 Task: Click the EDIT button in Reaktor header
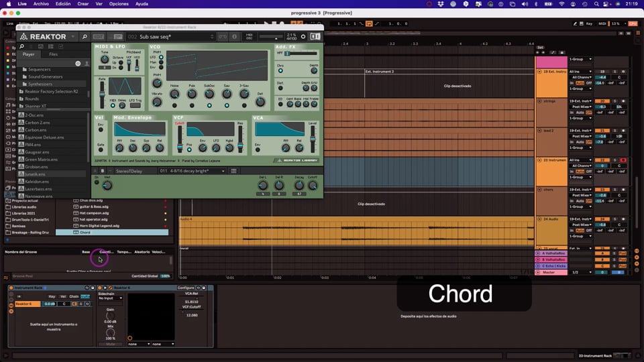tap(99, 36)
